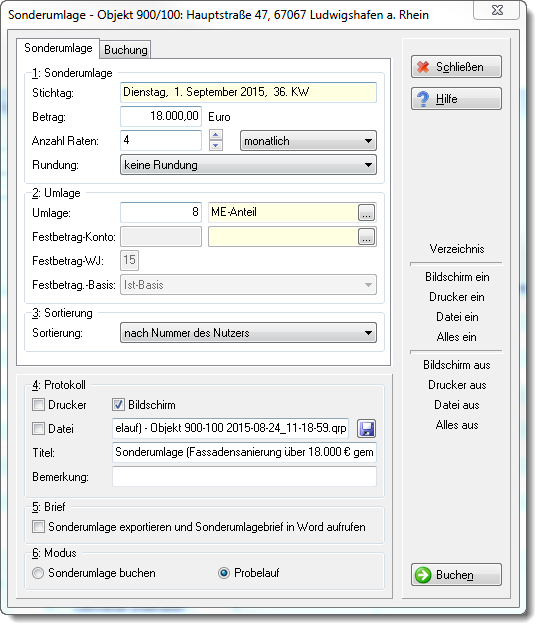Click Schließen button with red X

pos(456,67)
